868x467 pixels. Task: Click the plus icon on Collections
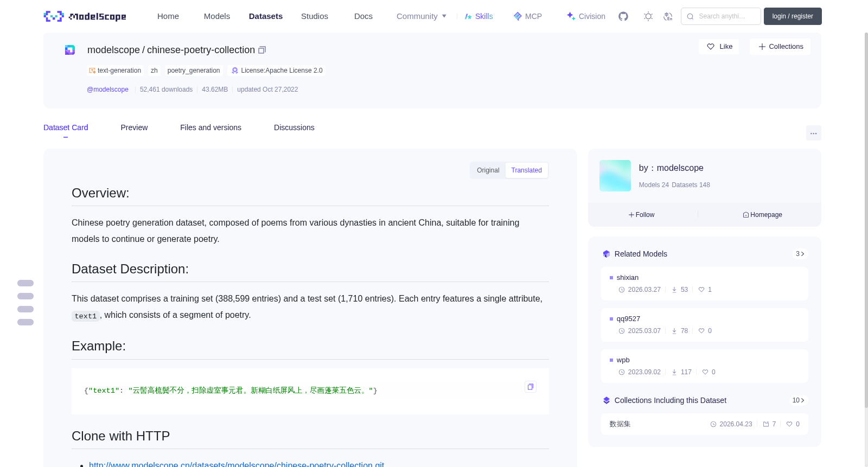point(762,47)
